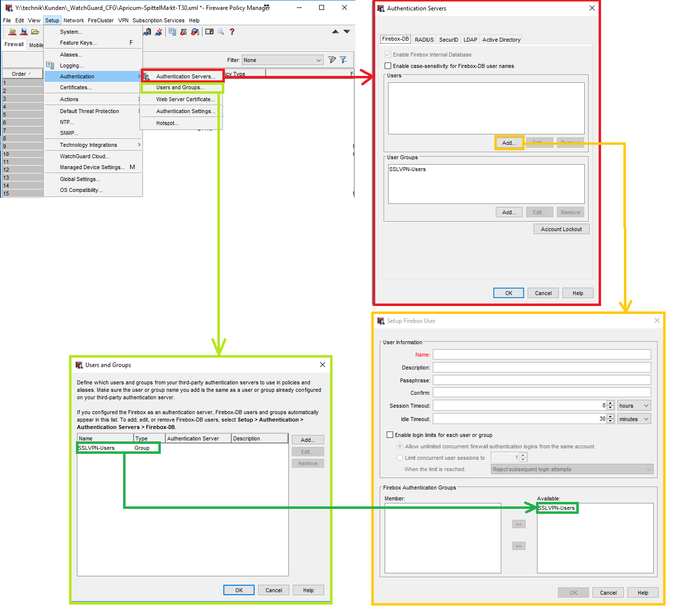
Task: Enable case-sensitivity for Firebox-DB user names
Action: 388,66
